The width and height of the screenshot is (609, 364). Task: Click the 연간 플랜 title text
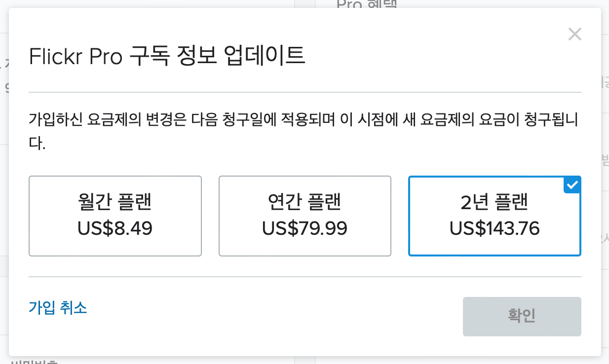tap(304, 202)
